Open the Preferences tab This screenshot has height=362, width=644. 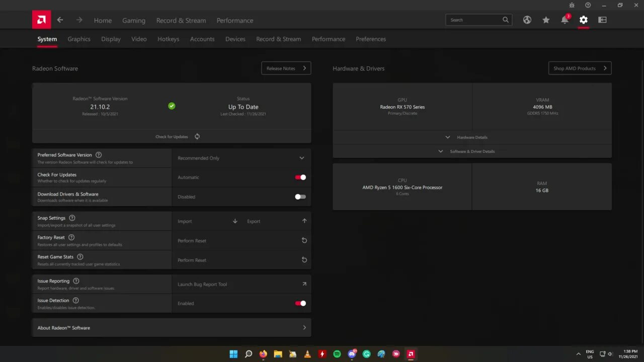(371, 39)
